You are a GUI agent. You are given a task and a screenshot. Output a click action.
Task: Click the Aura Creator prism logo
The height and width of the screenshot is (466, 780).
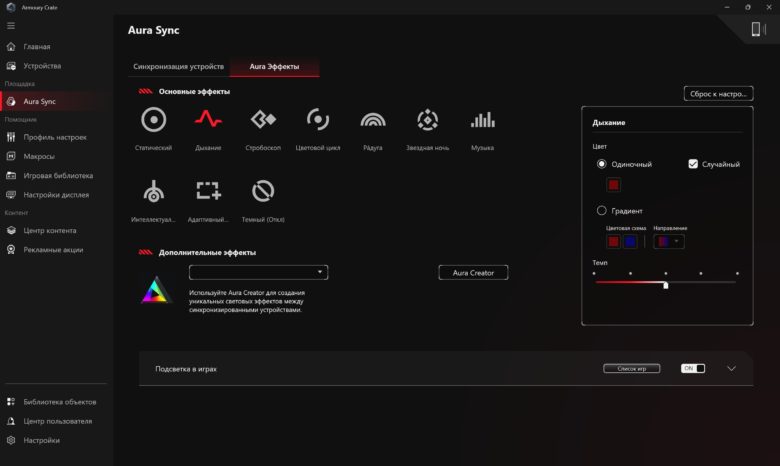coord(156,290)
